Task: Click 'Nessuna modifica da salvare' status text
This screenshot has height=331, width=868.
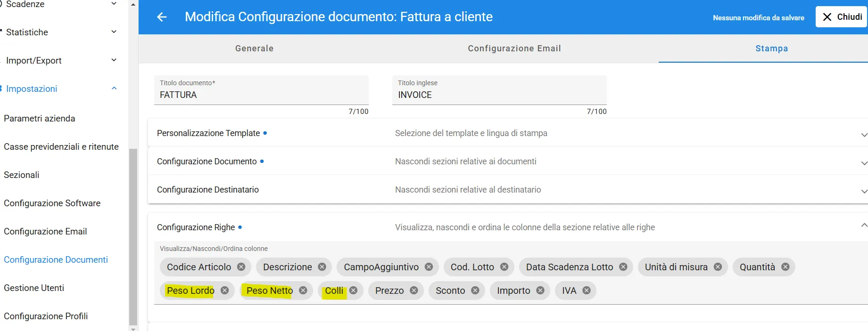Action: click(x=759, y=18)
